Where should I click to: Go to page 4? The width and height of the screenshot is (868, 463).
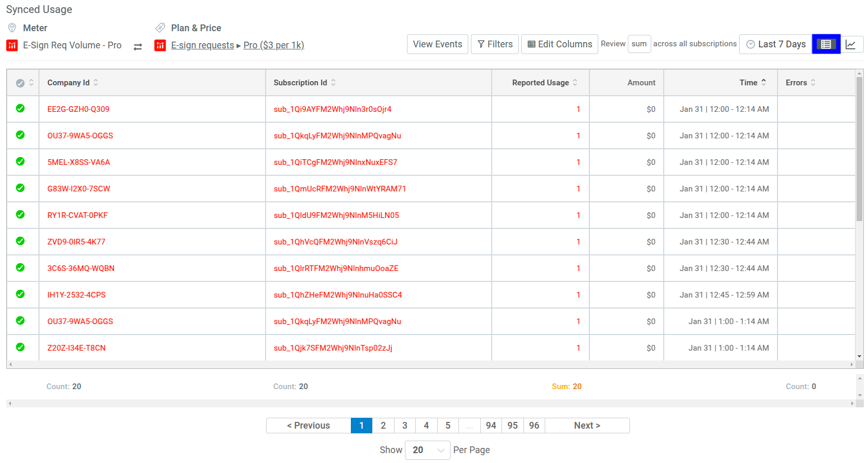426,426
